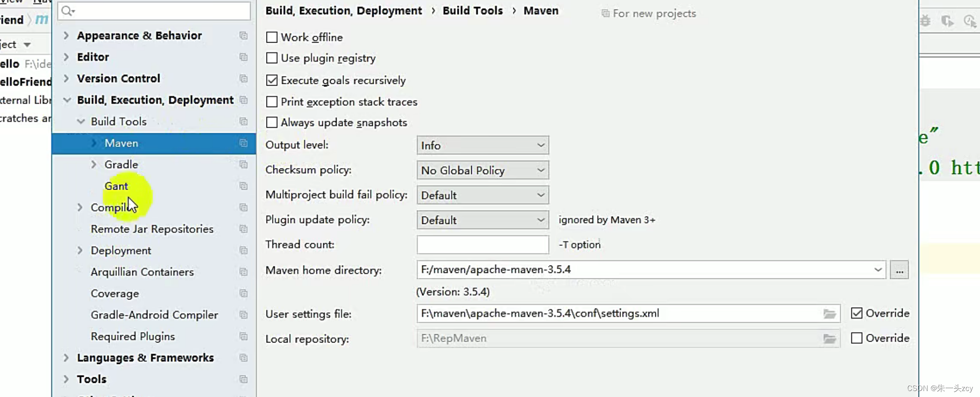Click the search magnifier icon in settings search
The height and width of the screenshot is (397, 980).
(68, 11)
